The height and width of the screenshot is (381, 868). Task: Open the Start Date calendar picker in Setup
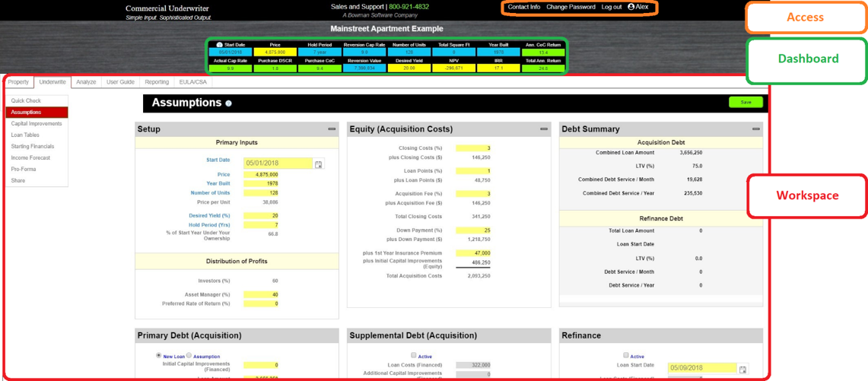pyautogui.click(x=319, y=164)
